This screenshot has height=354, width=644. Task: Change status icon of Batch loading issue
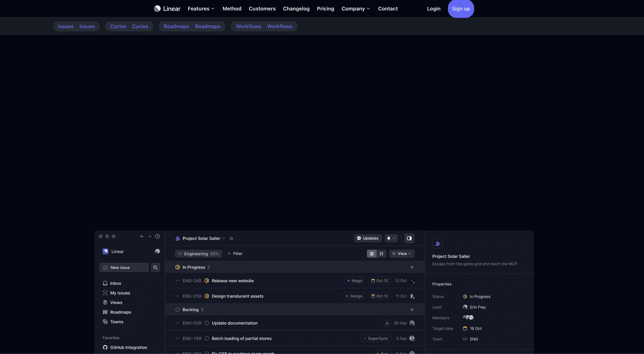pyautogui.click(x=207, y=338)
